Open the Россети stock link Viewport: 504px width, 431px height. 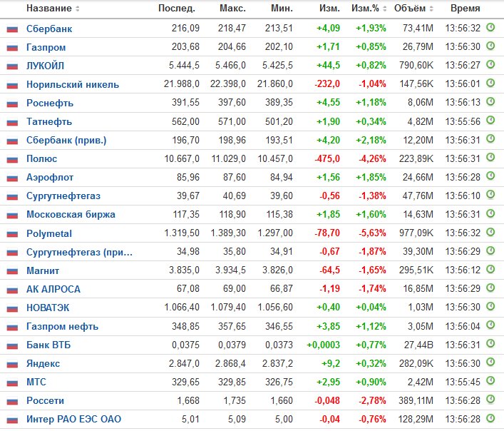[46, 401]
